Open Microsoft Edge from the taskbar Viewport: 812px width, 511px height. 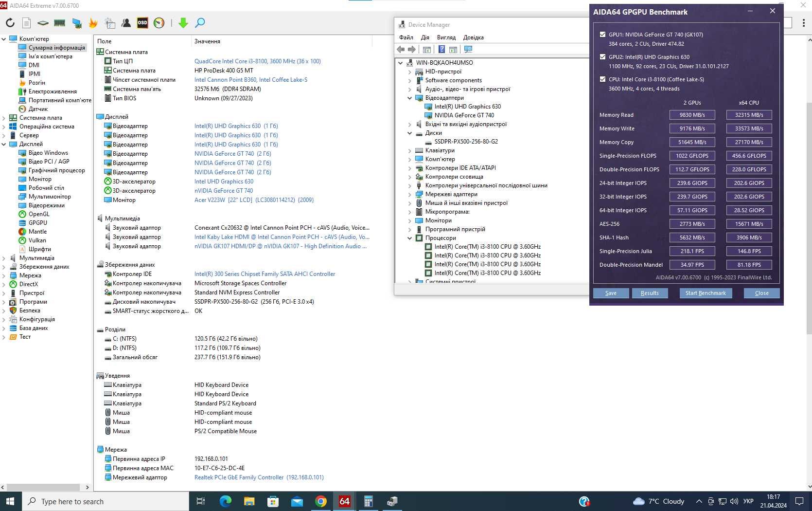[225, 501]
